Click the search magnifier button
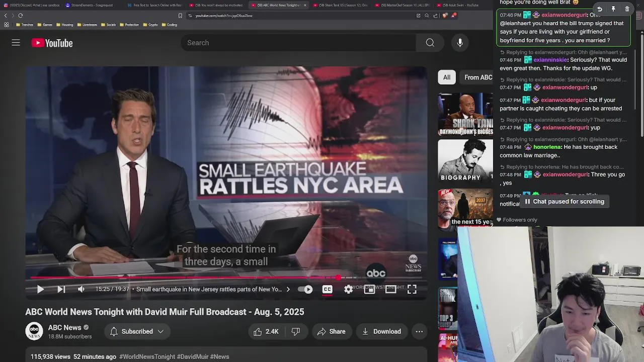Viewport: 644px width, 362px height. pos(430,43)
